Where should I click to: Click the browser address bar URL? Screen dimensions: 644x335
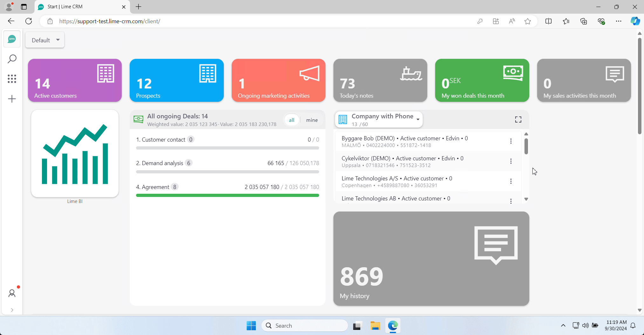(110, 21)
